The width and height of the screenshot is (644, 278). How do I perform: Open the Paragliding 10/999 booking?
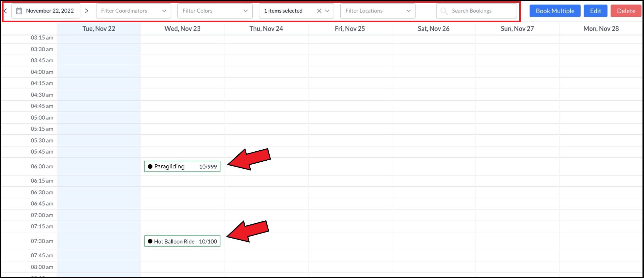[182, 166]
